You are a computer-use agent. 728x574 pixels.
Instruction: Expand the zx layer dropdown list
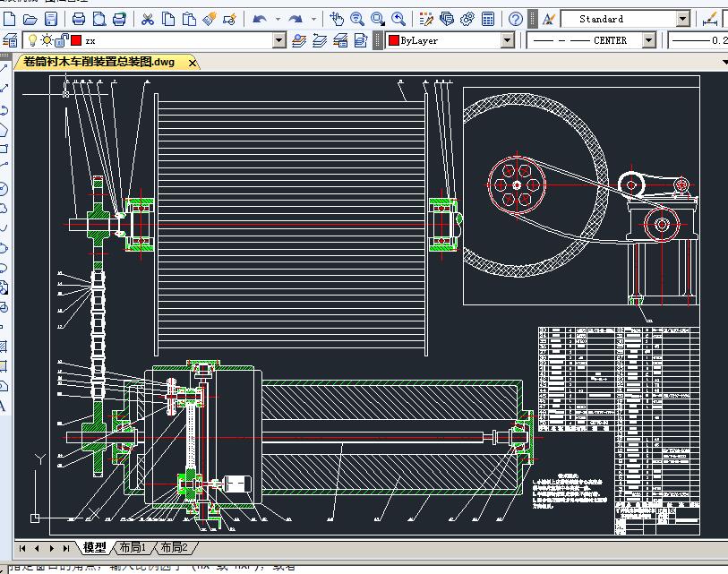278,40
